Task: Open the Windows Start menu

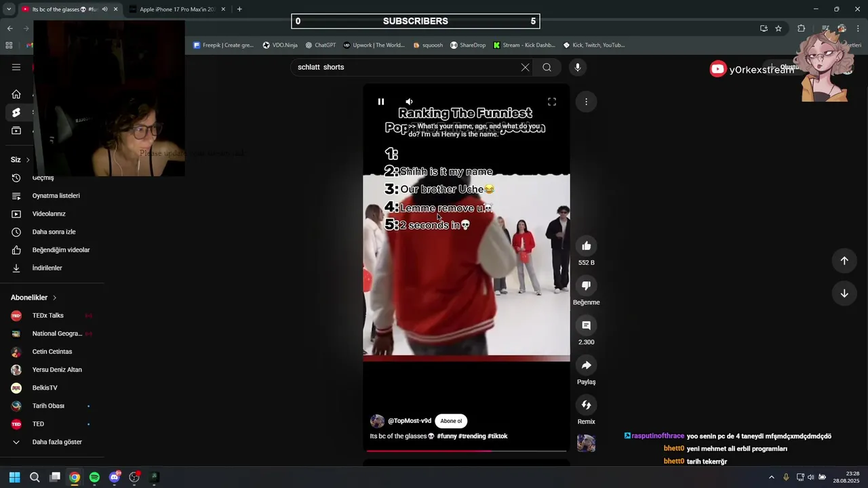Action: pyautogui.click(x=14, y=477)
